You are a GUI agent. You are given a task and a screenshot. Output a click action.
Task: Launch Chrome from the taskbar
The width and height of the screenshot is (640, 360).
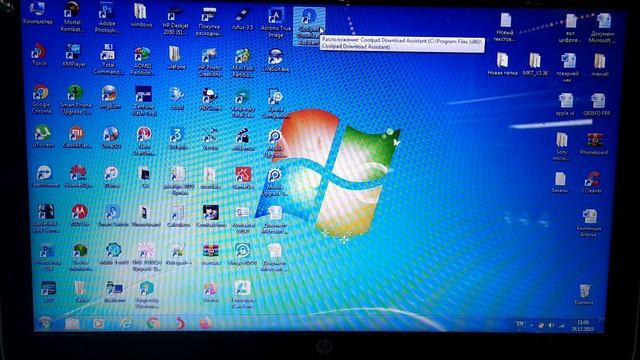tap(153, 324)
